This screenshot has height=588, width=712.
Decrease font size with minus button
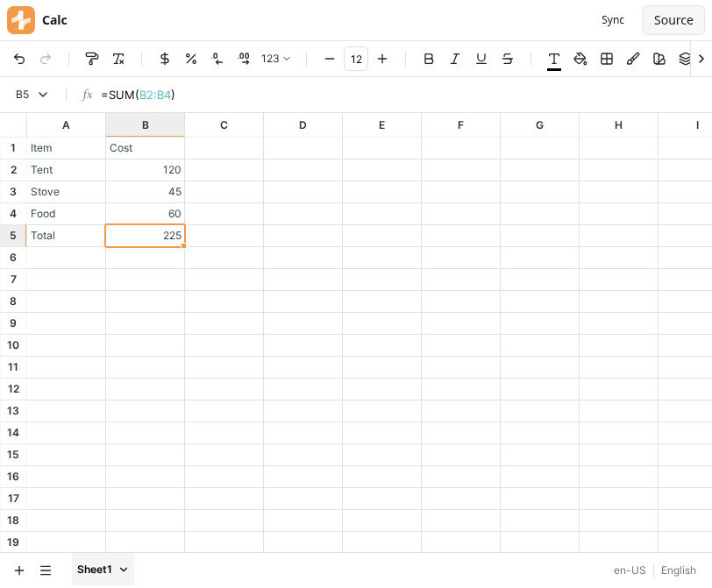330,59
